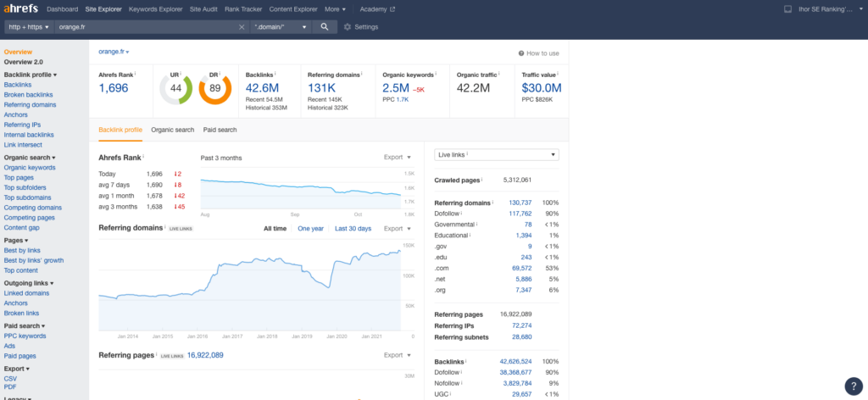868x400 pixels.
Task: Click the 1,696 Ahrefs Rank value
Action: [114, 87]
